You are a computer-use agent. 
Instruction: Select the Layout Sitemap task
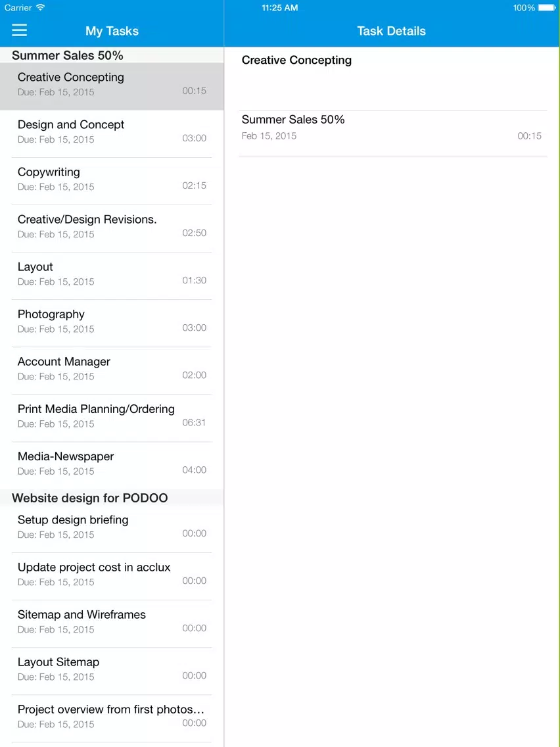(112, 671)
